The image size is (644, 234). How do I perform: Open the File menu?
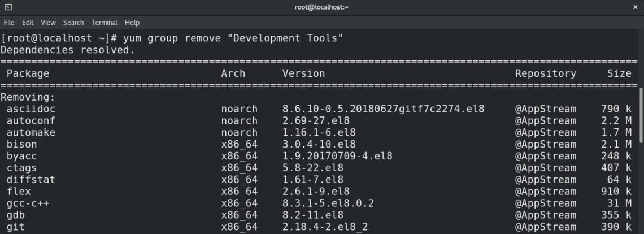(8, 23)
